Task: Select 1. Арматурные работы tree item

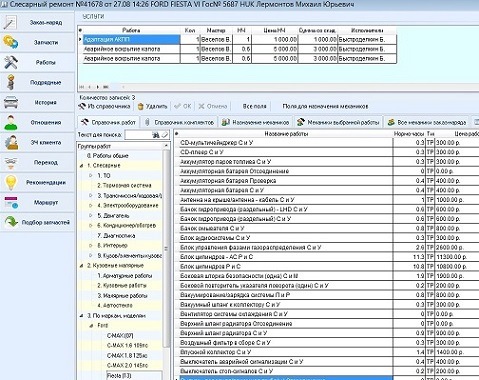Action: click(x=125, y=276)
